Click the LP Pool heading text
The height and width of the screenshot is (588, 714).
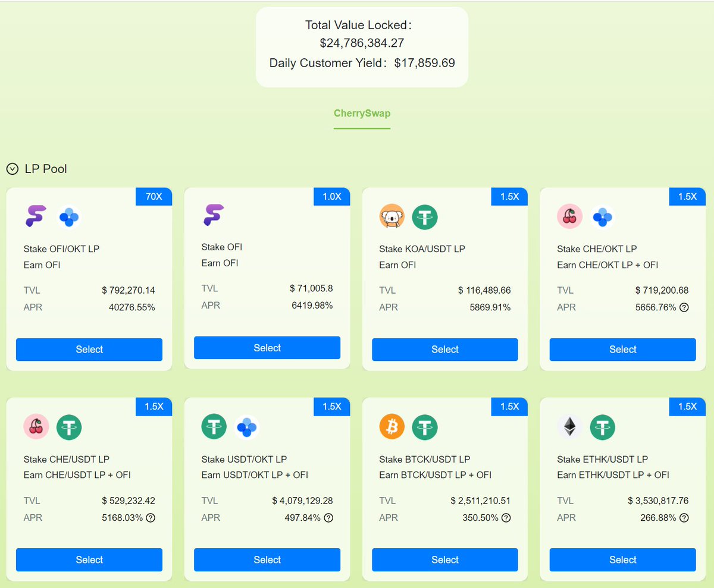[x=46, y=169]
